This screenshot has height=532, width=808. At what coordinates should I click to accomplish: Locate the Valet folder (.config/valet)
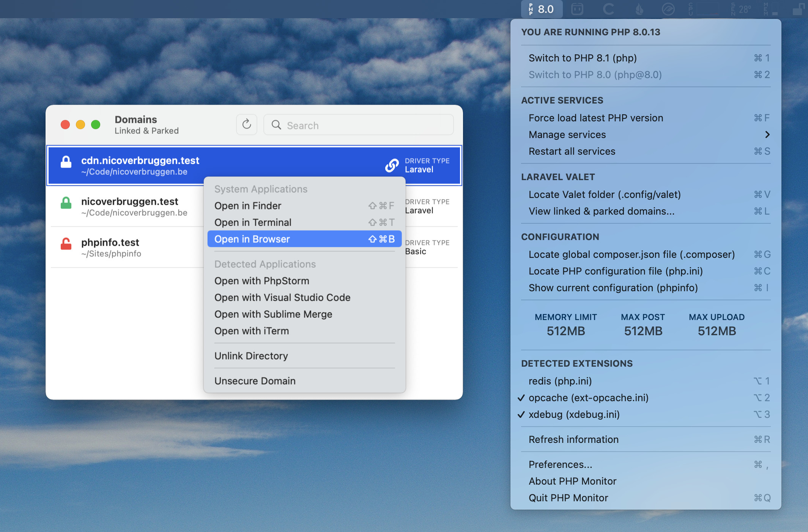(x=646, y=195)
